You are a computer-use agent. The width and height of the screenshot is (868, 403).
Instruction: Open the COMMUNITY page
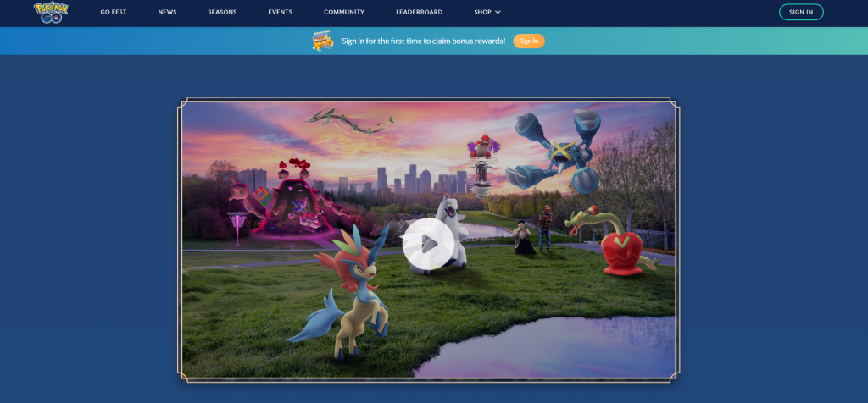click(x=344, y=12)
